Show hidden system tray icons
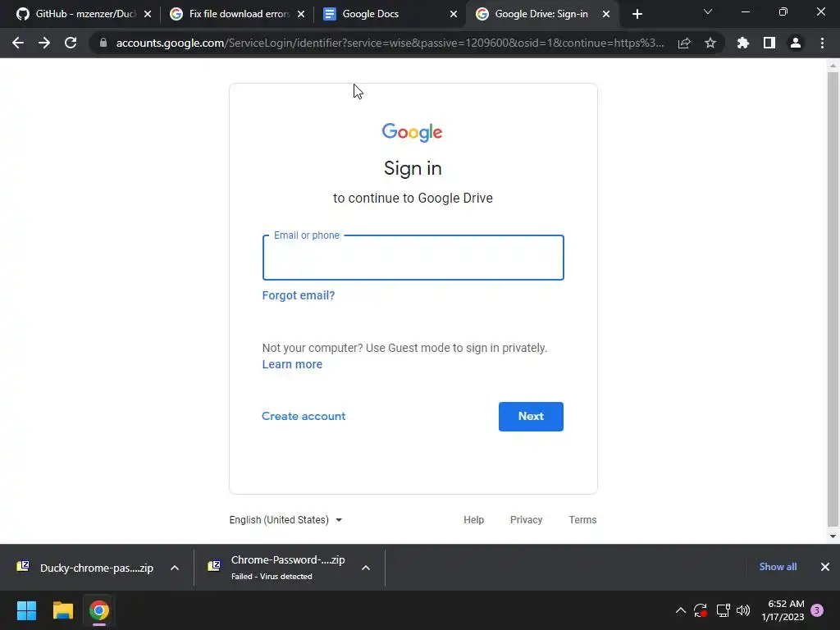Viewport: 840px width, 630px height. click(680, 610)
